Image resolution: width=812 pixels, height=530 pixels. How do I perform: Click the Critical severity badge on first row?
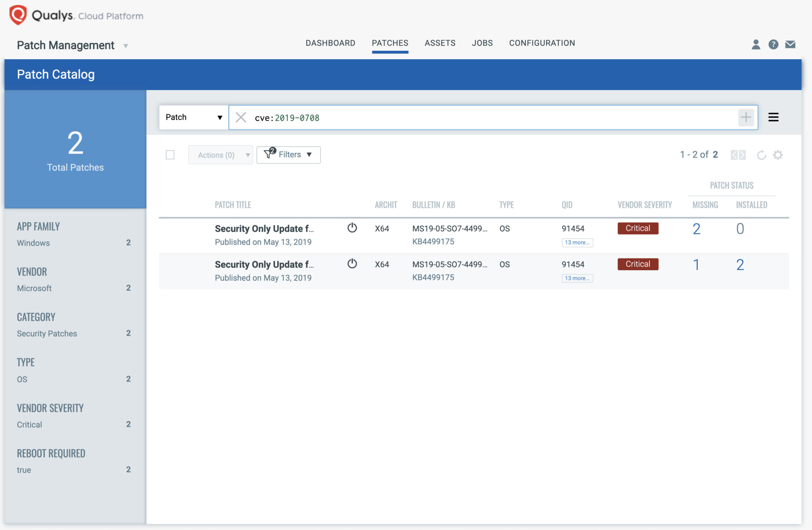point(638,228)
